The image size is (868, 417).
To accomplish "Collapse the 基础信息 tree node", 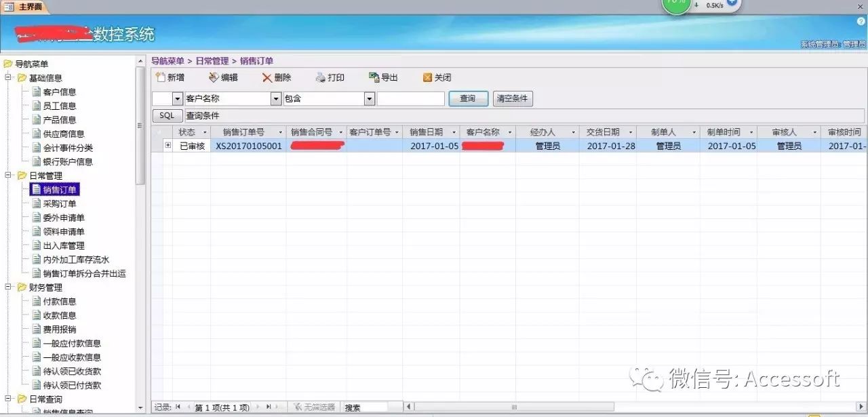I will 8,77.
